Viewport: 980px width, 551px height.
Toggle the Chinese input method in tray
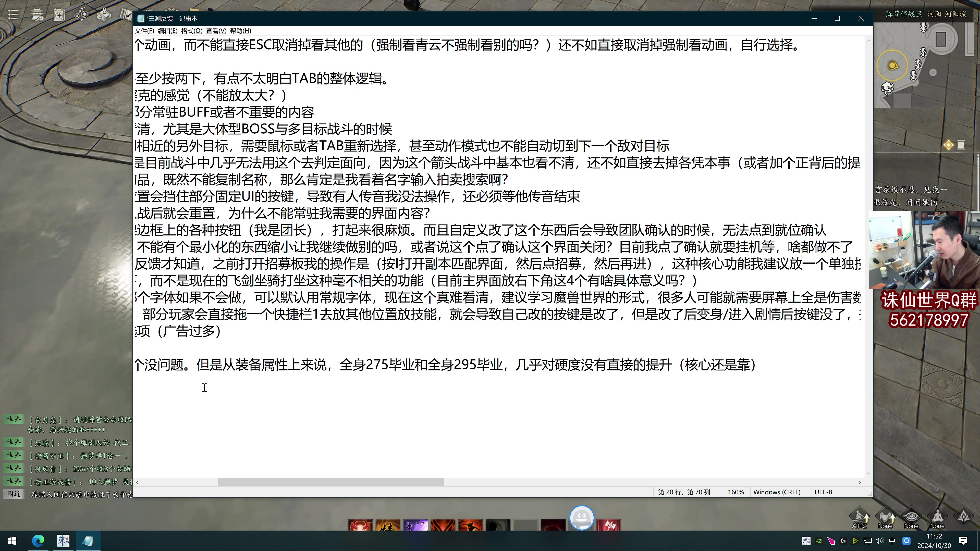(x=892, y=541)
